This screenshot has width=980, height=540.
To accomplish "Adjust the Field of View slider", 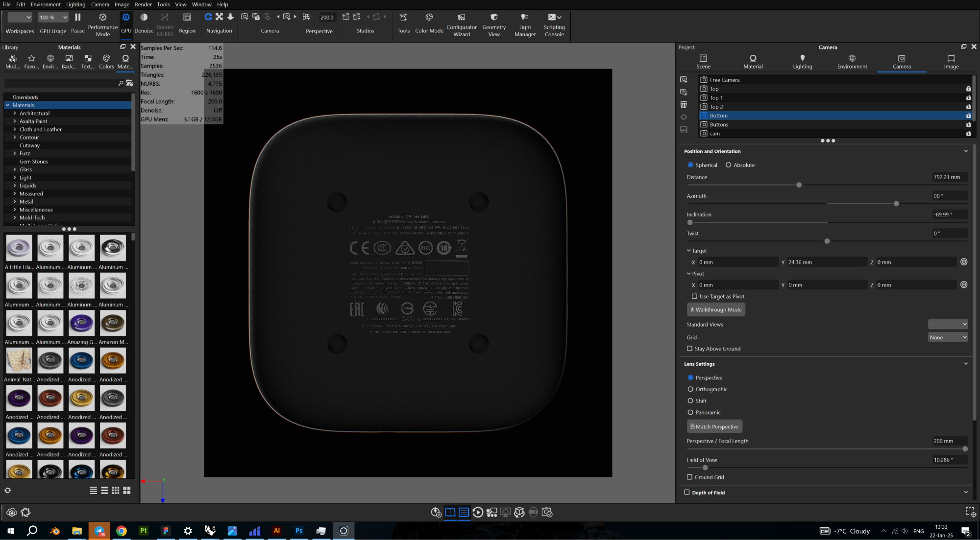I will click(x=705, y=468).
